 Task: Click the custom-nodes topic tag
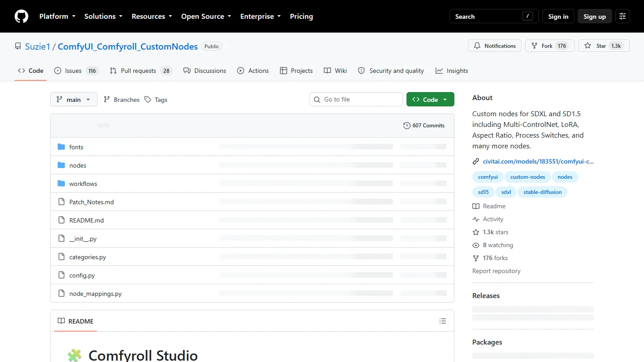tap(528, 177)
